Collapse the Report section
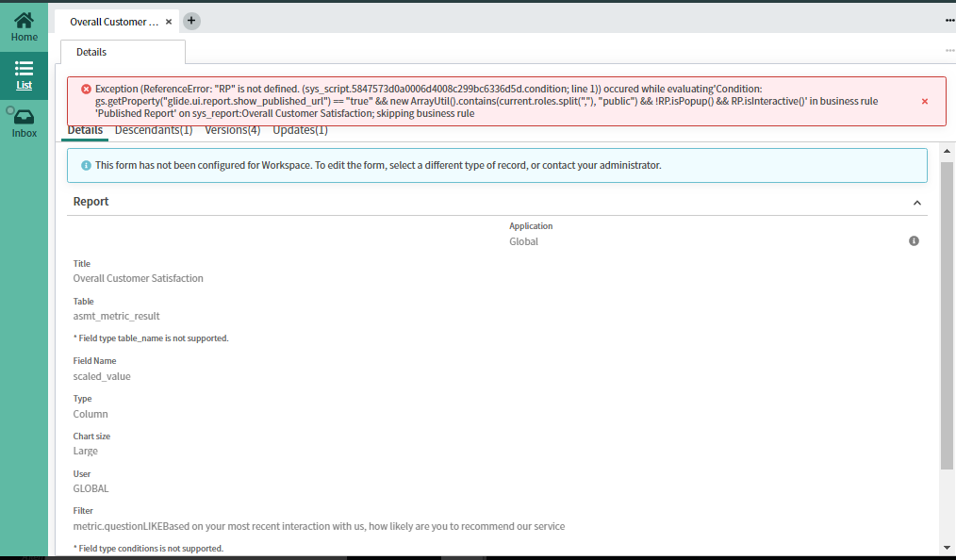956x560 pixels. [916, 202]
